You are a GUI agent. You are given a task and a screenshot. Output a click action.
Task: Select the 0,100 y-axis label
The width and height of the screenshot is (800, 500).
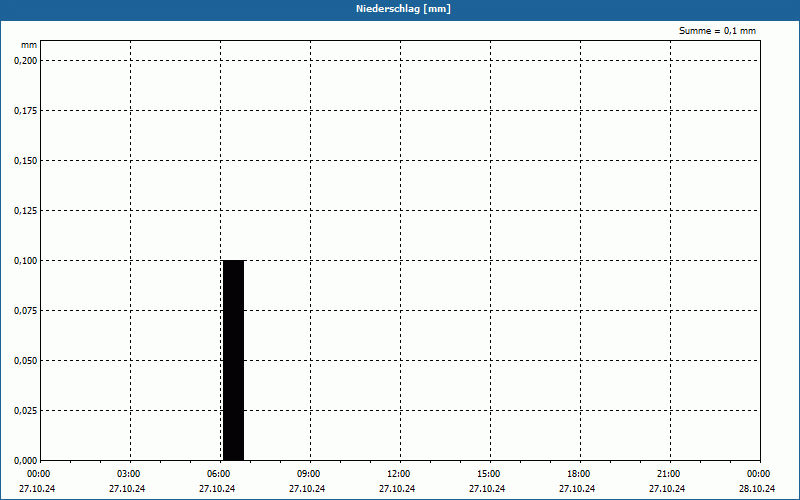pos(25,260)
